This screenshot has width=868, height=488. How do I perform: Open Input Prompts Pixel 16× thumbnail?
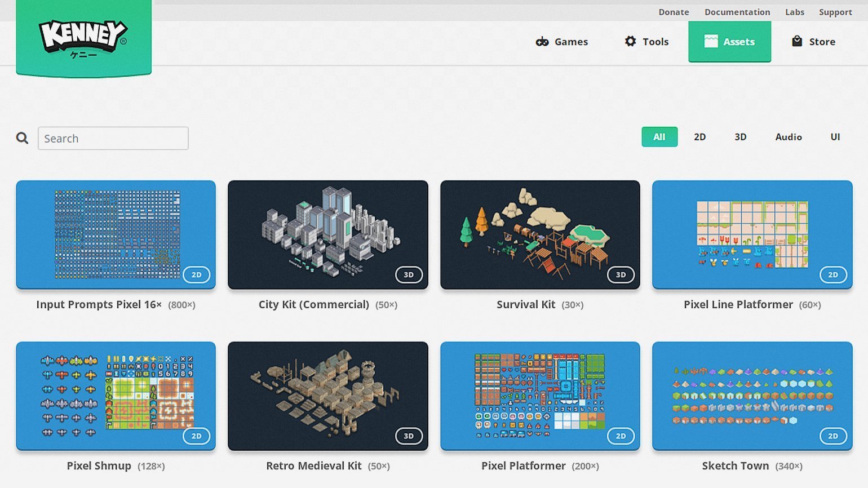[116, 234]
